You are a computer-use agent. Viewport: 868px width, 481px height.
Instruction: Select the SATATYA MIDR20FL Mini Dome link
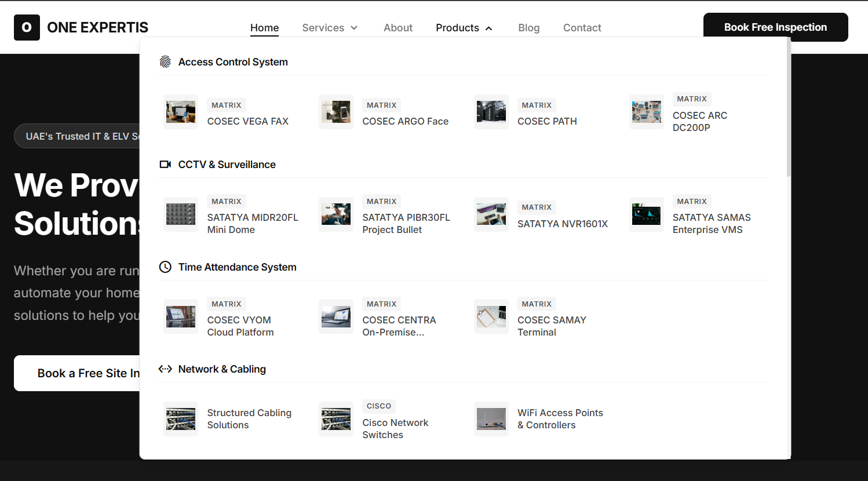(253, 224)
